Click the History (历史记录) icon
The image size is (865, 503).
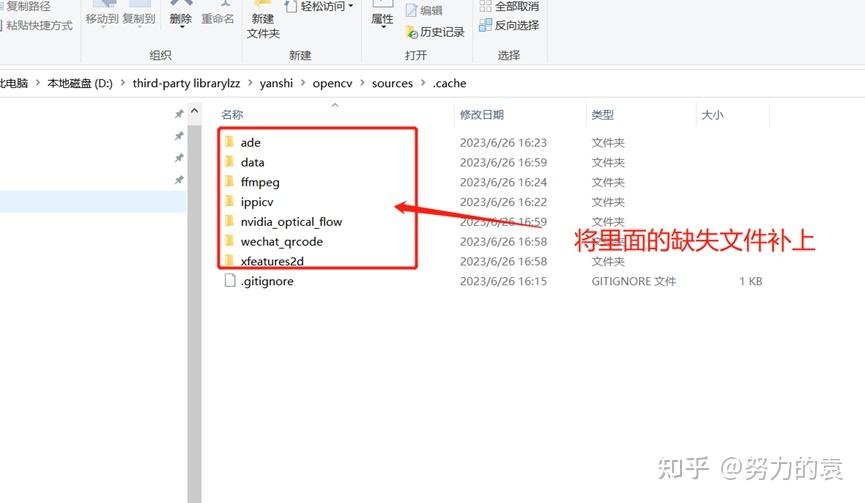tap(412, 32)
